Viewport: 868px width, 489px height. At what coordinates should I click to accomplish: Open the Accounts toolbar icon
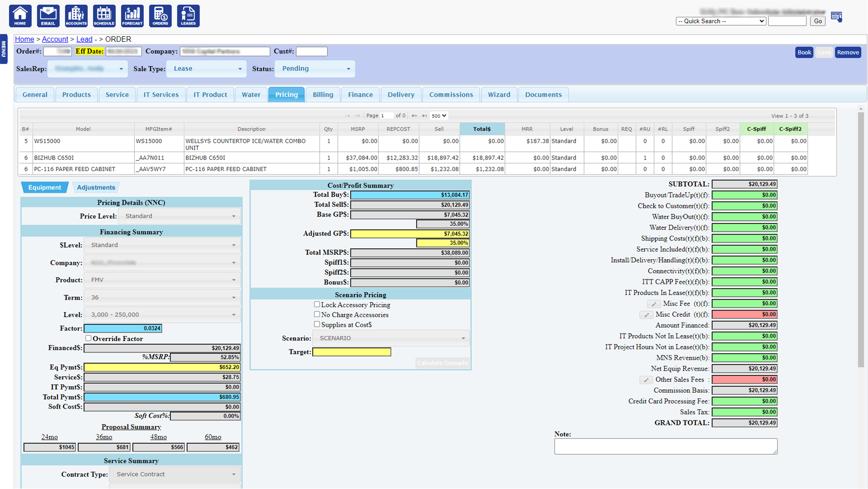tap(76, 16)
